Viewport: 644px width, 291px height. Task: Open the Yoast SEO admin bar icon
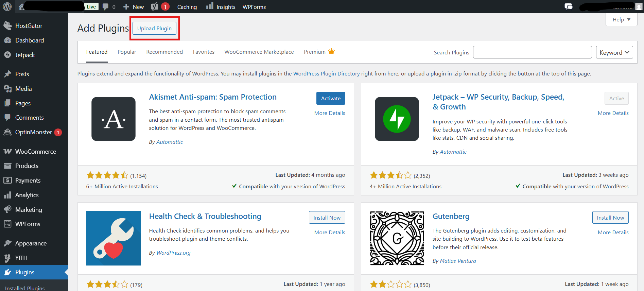tap(155, 7)
